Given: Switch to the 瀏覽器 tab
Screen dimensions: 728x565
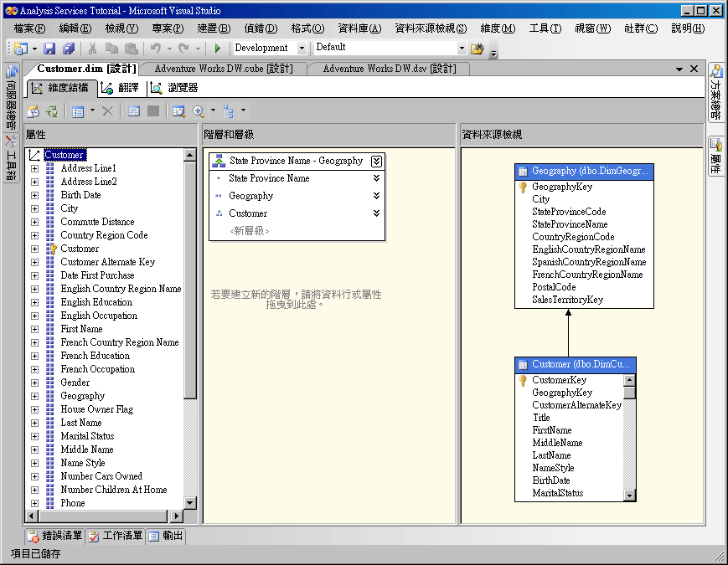Looking at the screenshot, I should point(175,88).
